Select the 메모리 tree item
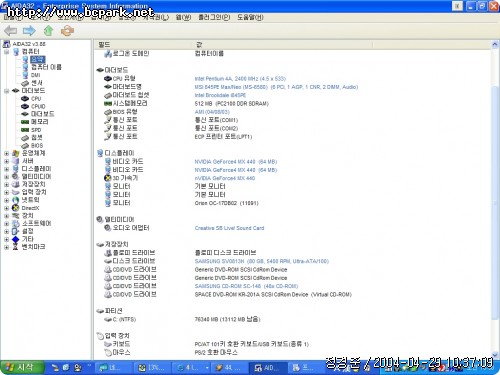This screenshot has height=375, width=500. coord(39,122)
